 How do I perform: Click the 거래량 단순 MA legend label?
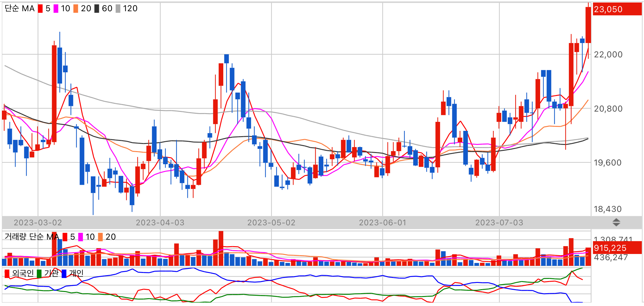(x=32, y=237)
